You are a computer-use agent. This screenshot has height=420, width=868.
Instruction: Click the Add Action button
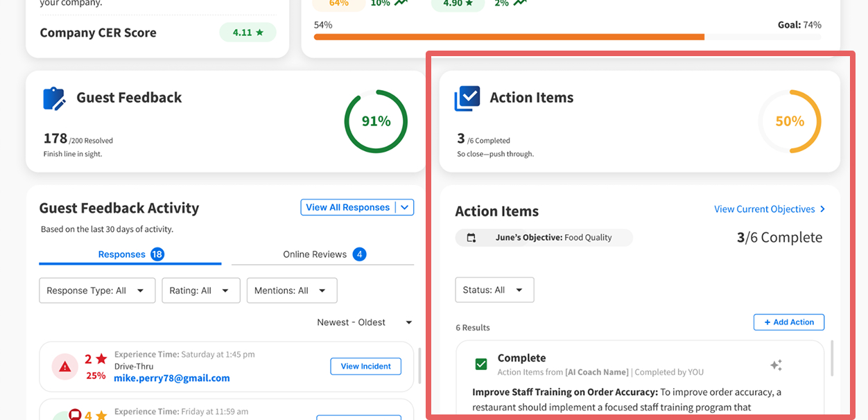coord(789,322)
